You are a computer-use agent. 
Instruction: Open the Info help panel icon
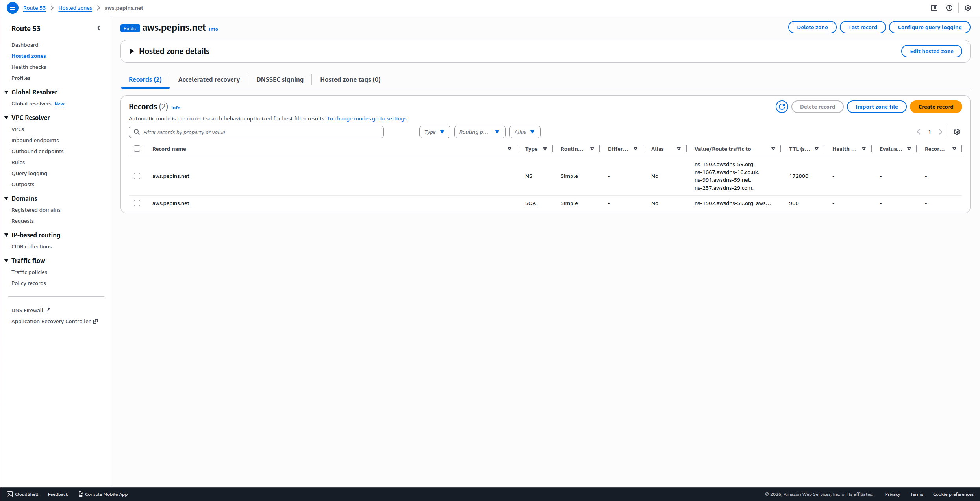point(949,7)
